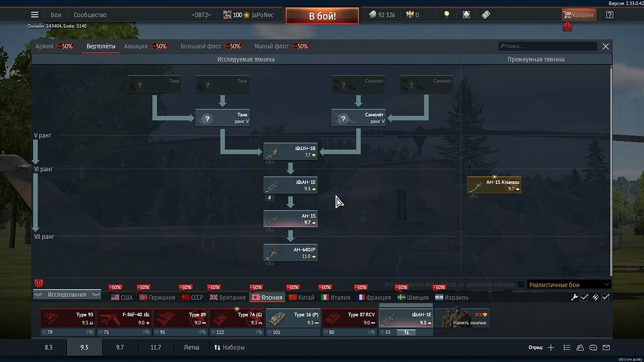Select Британия nation
644x362 pixels.
(x=227, y=297)
